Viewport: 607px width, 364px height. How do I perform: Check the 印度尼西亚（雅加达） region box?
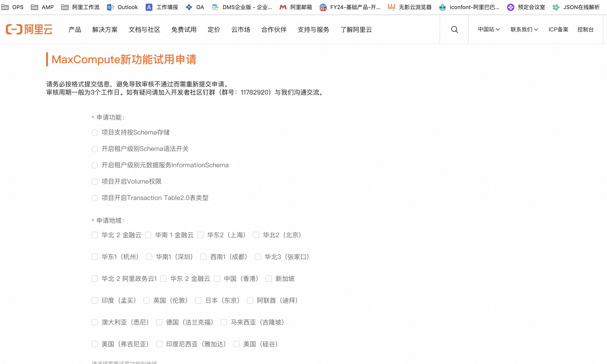tap(159, 344)
